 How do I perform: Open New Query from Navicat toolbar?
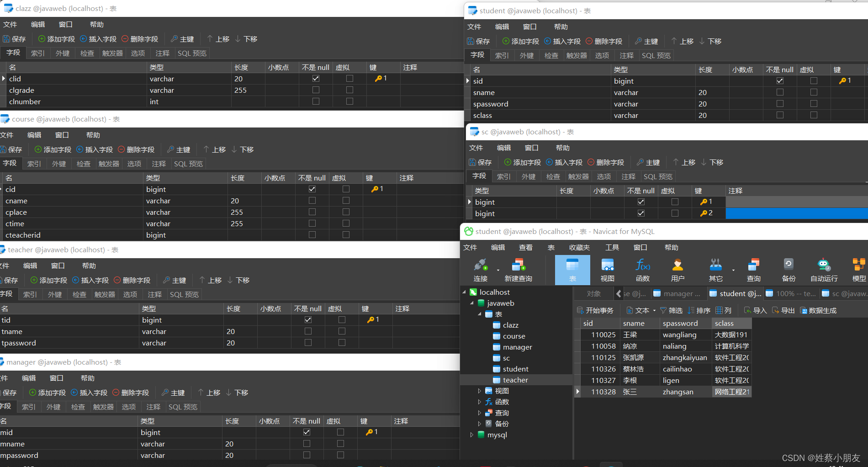pos(518,270)
